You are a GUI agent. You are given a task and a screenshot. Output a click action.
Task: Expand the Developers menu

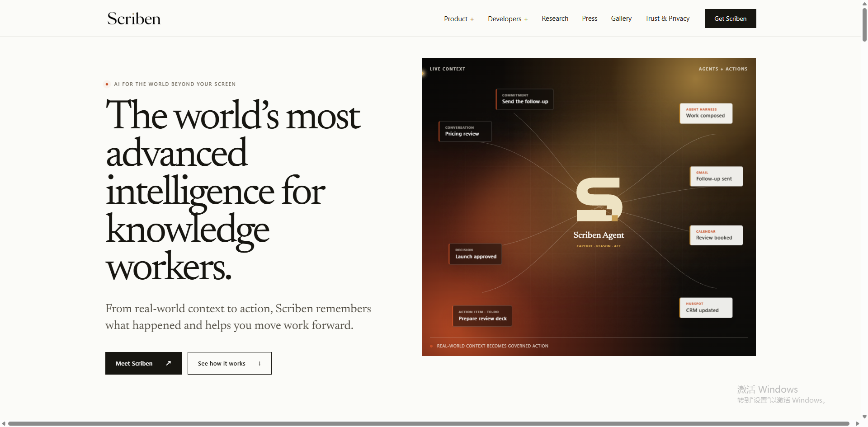tap(508, 19)
